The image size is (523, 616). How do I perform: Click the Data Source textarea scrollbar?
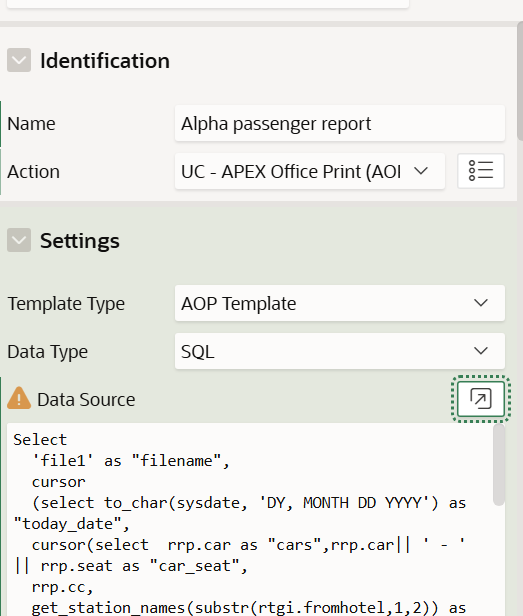pyautogui.click(x=499, y=465)
